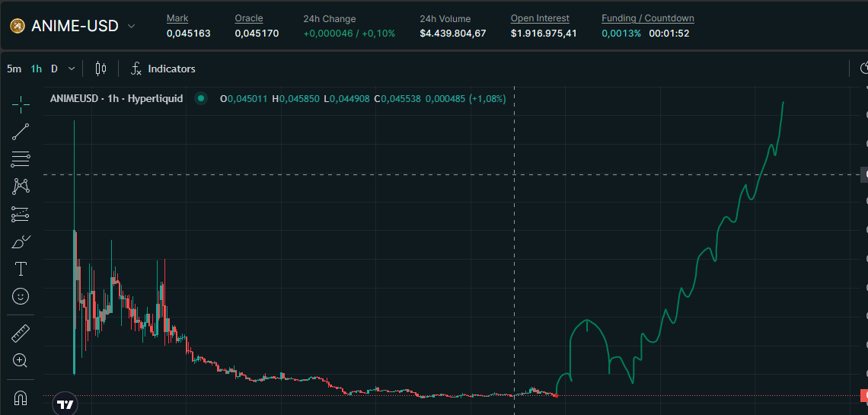Click the ANIMEUSD · 1h · Hyperliquid legend title
The height and width of the screenshot is (415, 868).
click(x=116, y=99)
